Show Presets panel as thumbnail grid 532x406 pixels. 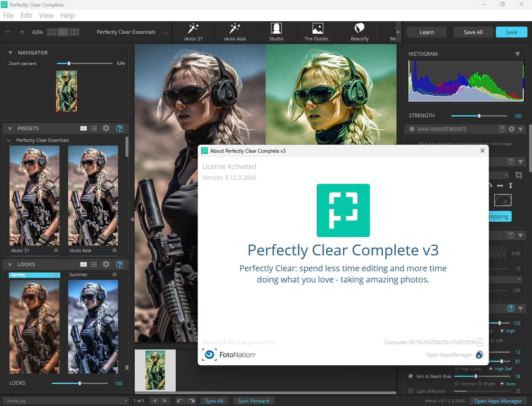pos(84,129)
